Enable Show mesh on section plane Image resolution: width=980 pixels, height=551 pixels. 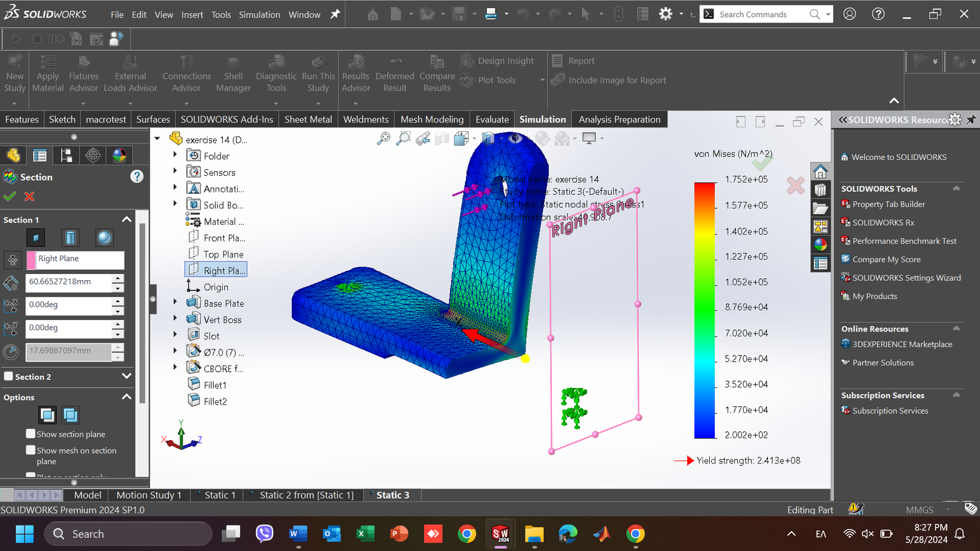(31, 450)
